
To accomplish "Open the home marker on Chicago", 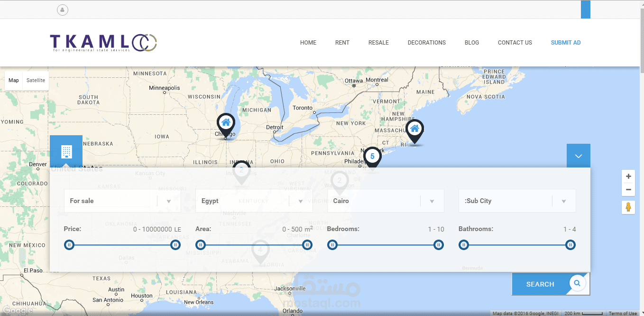I will [226, 126].
